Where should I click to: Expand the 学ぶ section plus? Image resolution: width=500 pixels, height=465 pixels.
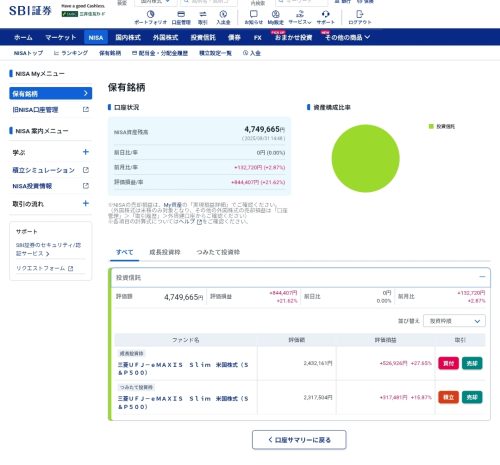(86, 152)
